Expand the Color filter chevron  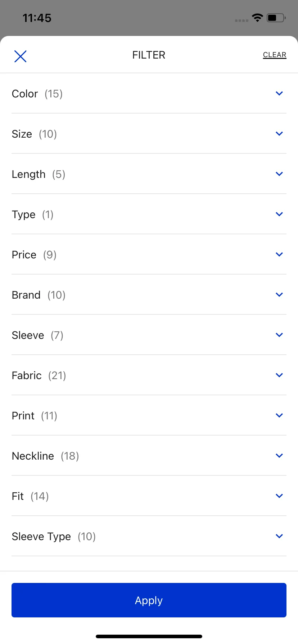279,93
